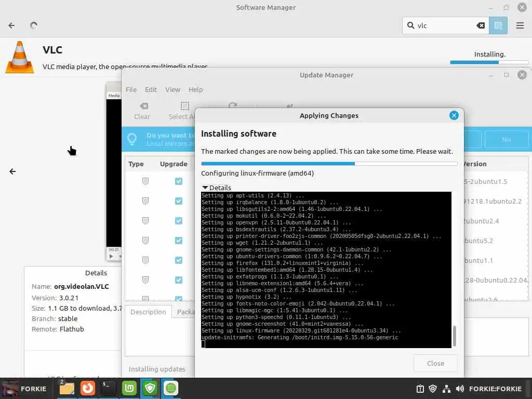This screenshot has width=532, height=399.
Task: Uncheck the second update's upgrade checkbox
Action: pyautogui.click(x=179, y=201)
